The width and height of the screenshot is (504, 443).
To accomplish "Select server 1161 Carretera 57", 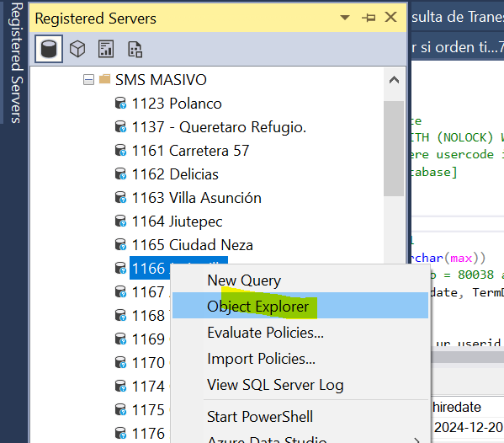I will point(190,151).
